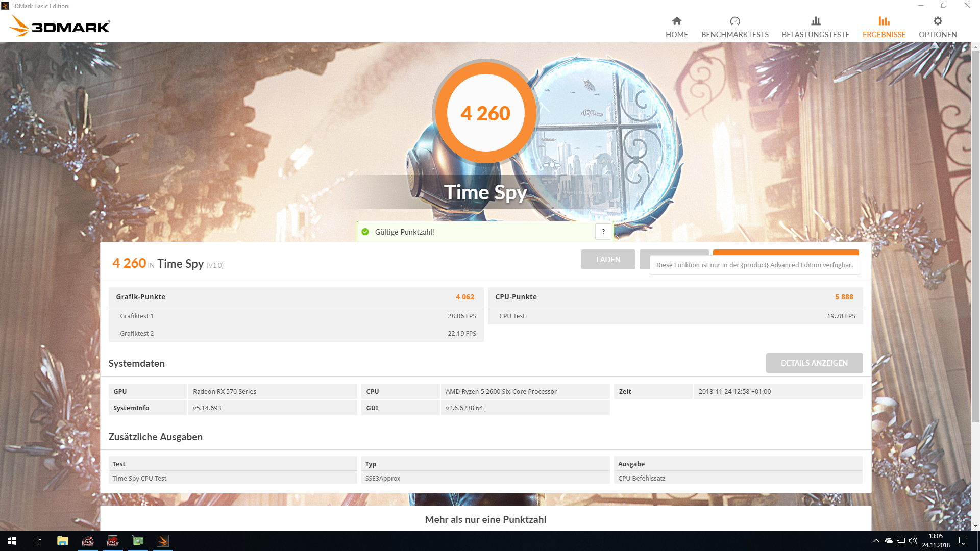980x551 pixels.
Task: Open File Explorer from the taskbar
Action: [x=62, y=541]
